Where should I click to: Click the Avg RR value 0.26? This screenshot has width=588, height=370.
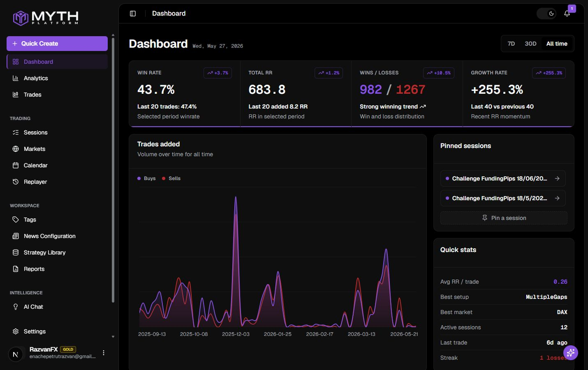[560, 282]
